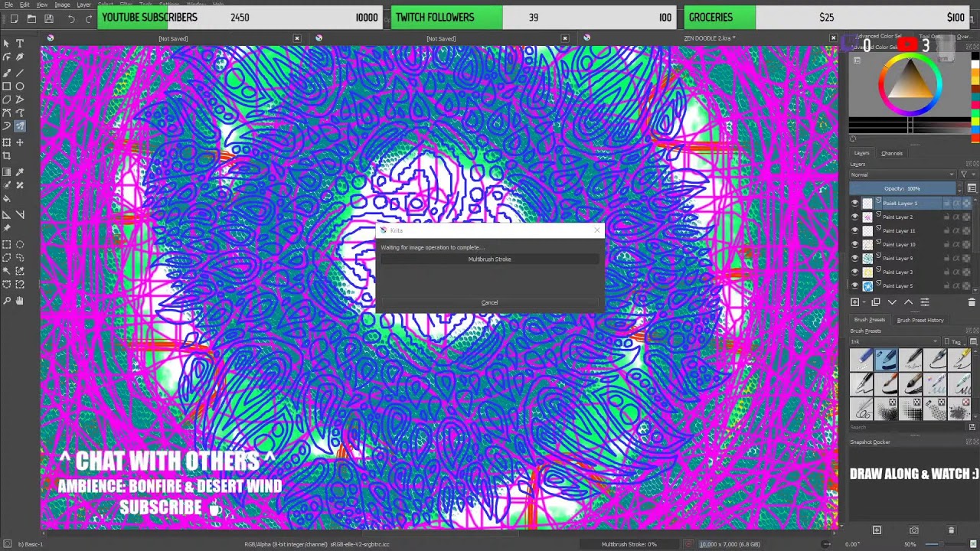Create a new document from the toolbar
980x551 pixels.
tap(15, 18)
